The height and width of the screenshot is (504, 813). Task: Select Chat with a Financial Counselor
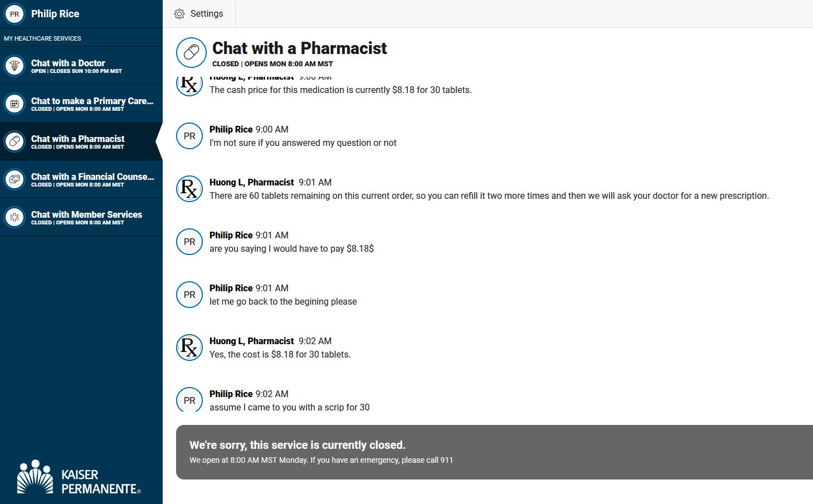[x=81, y=179]
